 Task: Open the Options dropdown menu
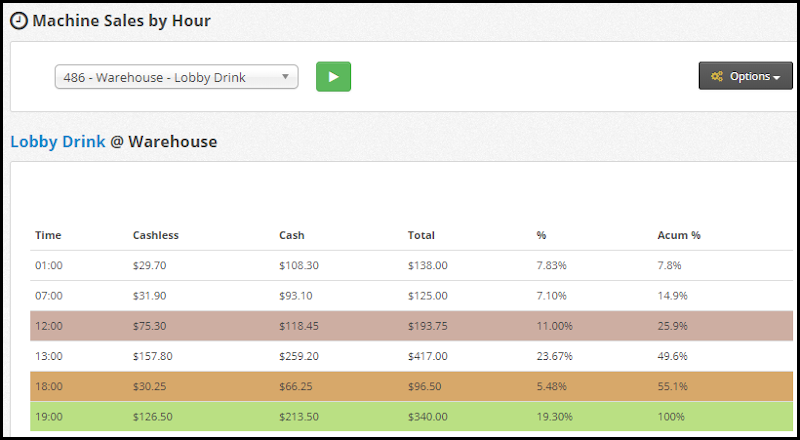click(745, 76)
